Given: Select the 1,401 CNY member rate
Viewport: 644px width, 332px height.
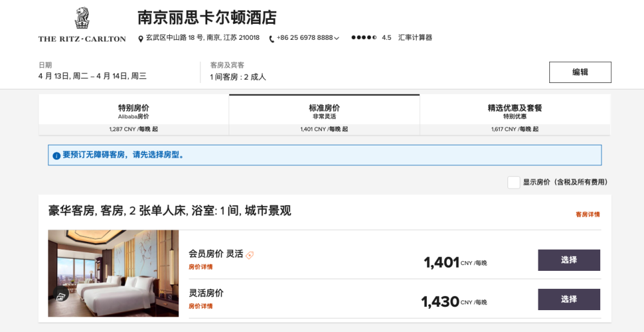Looking at the screenshot, I should 569,260.
